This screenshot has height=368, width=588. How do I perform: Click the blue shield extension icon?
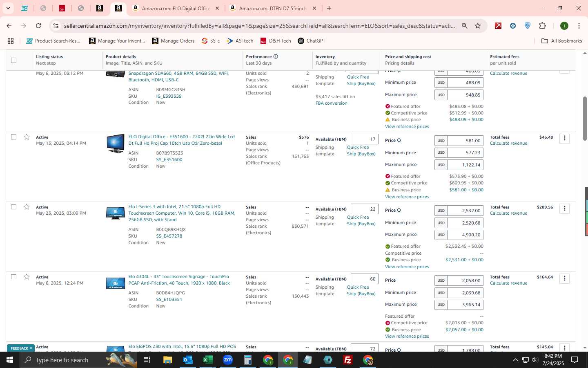(528, 26)
